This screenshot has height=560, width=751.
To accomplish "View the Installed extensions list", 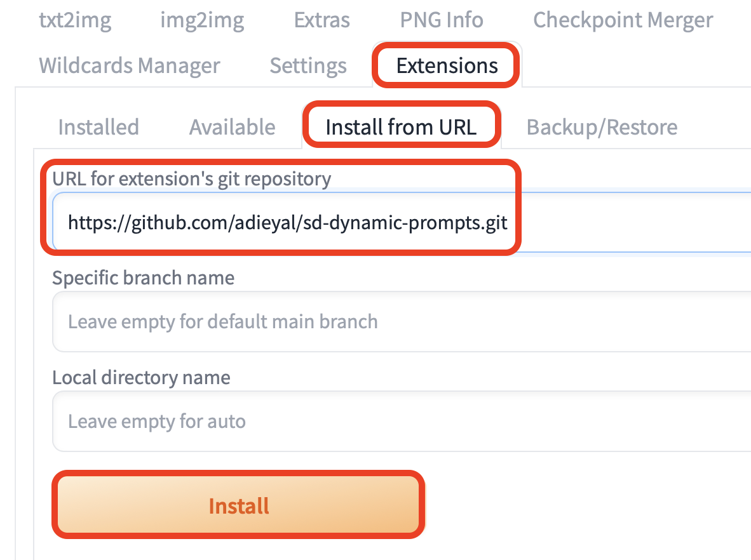I will point(98,127).
